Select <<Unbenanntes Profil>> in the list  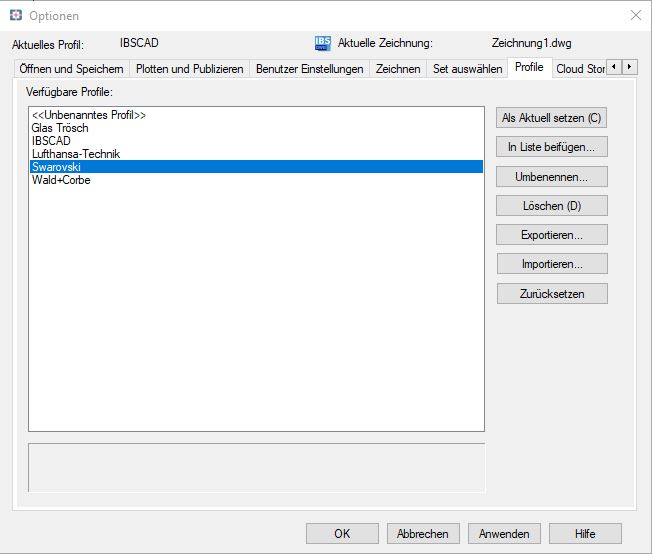pos(256,115)
